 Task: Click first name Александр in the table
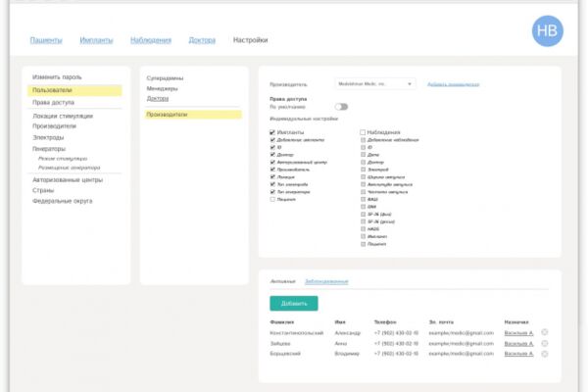(348, 333)
